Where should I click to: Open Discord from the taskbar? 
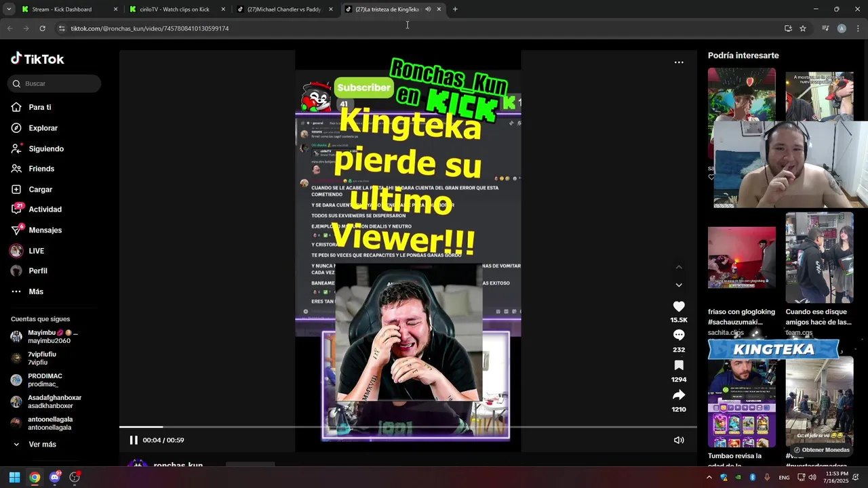point(55,477)
